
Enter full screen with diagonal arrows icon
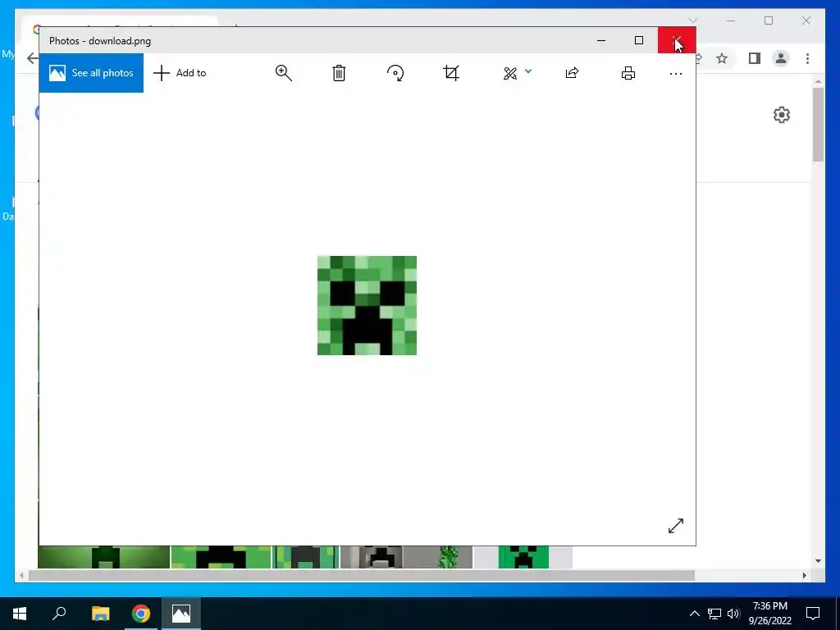(x=676, y=526)
